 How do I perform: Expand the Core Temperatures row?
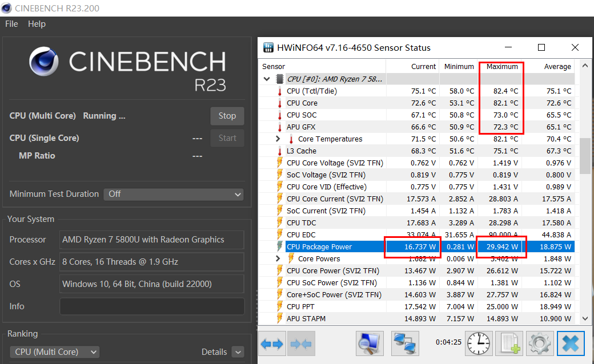278,139
